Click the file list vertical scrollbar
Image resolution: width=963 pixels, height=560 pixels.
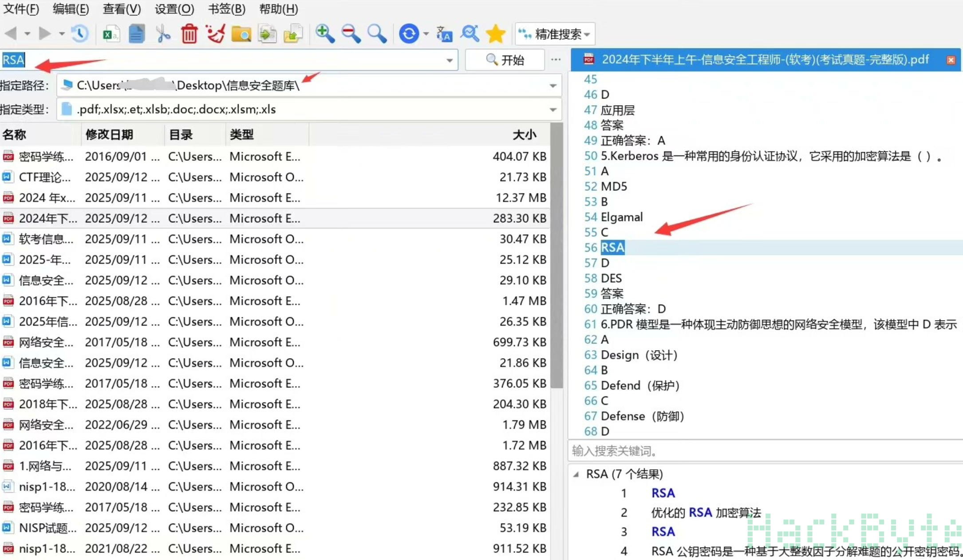(556, 255)
